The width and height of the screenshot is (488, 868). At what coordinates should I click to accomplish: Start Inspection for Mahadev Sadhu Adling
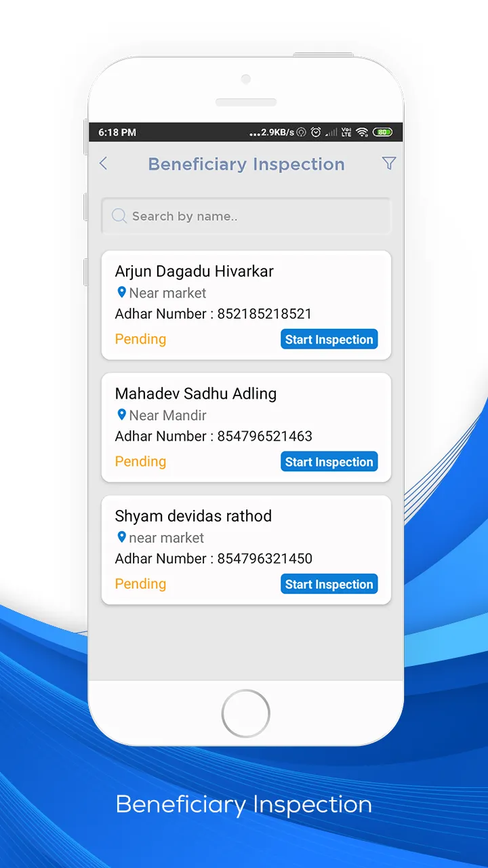tap(329, 462)
